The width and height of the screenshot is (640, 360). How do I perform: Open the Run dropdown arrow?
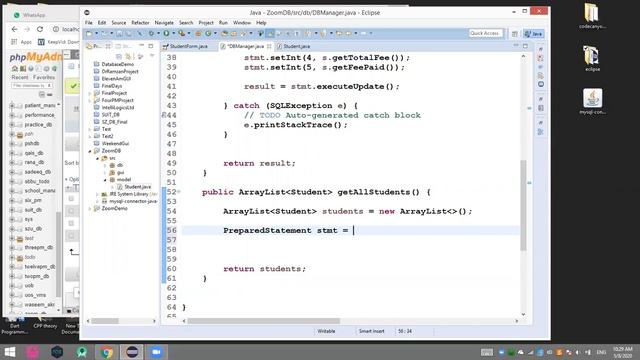(173, 33)
